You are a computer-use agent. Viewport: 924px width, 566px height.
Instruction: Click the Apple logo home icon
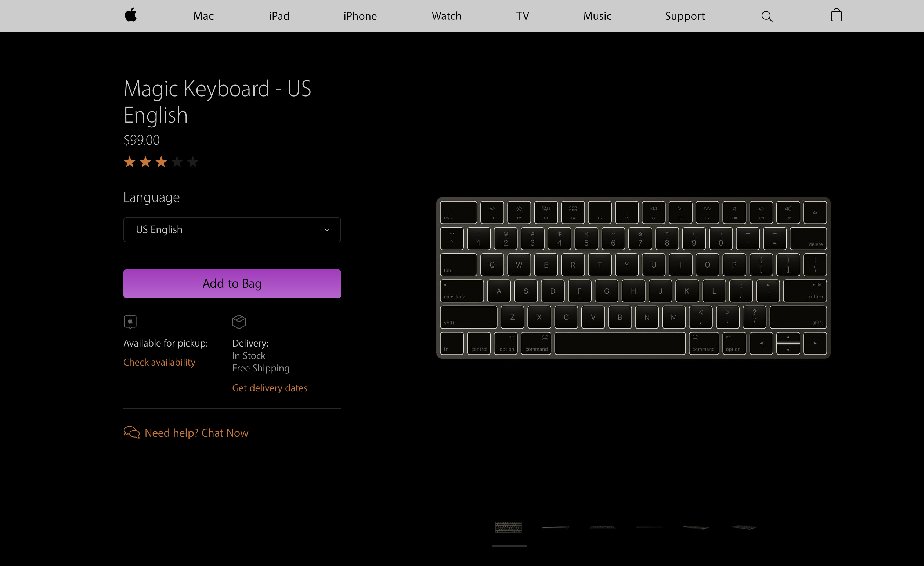point(130,16)
